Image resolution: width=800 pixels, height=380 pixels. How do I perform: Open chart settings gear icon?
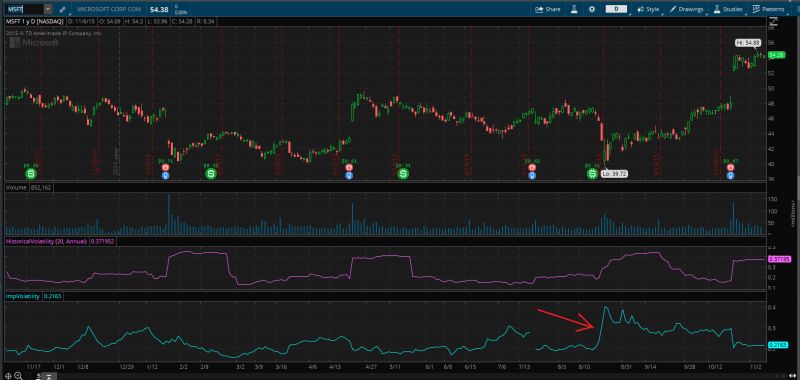coord(592,9)
